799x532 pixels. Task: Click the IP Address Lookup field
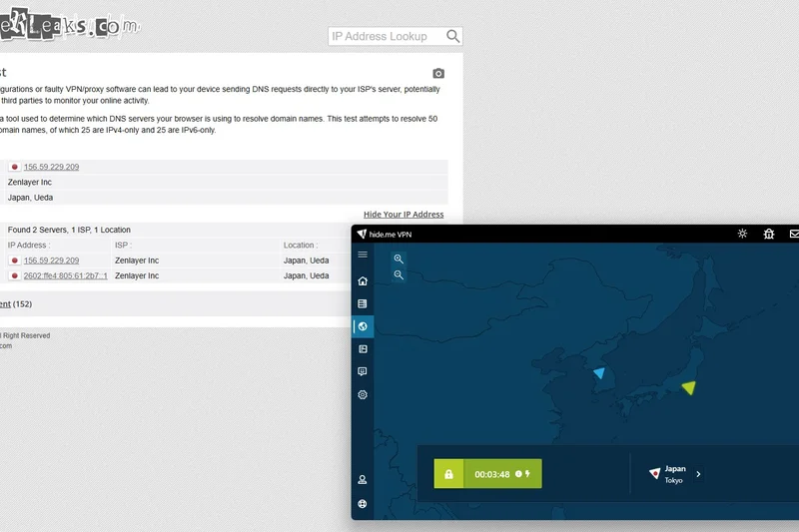point(385,37)
